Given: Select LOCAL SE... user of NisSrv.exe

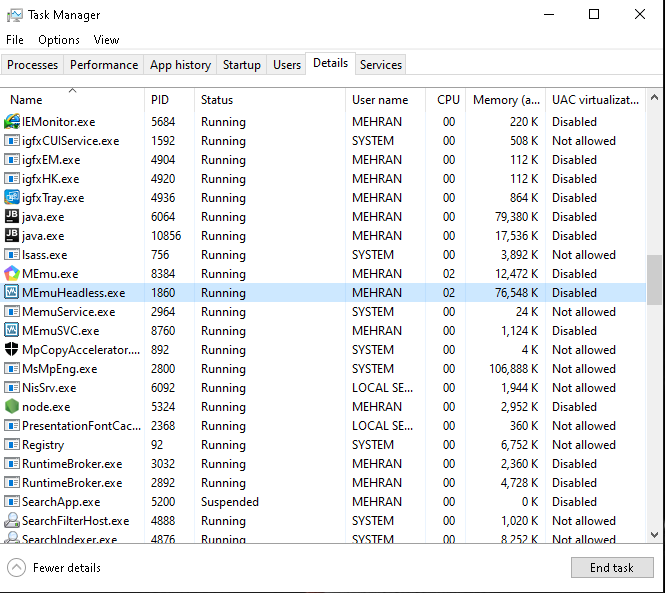Looking at the screenshot, I should [383, 388].
